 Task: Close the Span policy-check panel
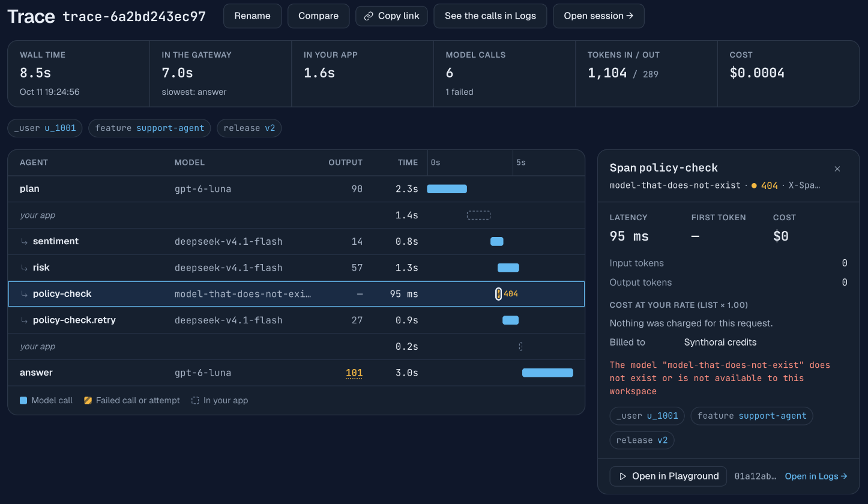pos(837,169)
